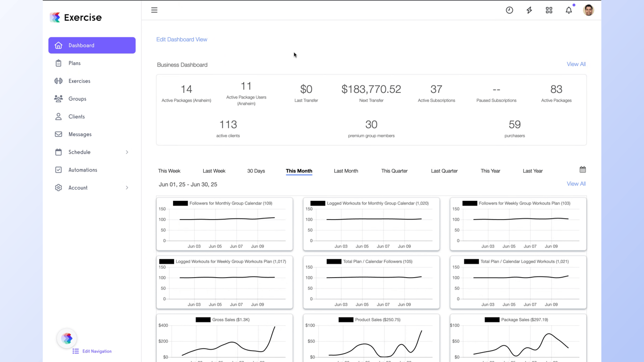Open the hamburger menu icon
The height and width of the screenshot is (362, 644).
click(x=154, y=10)
